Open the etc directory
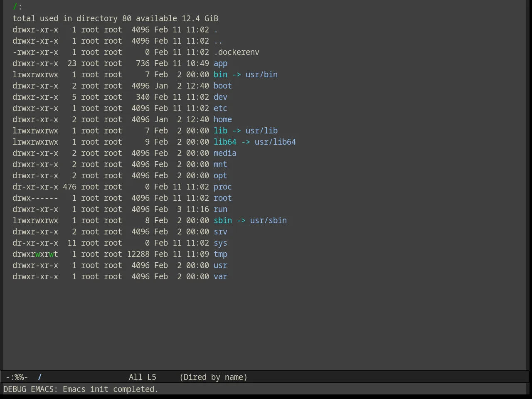Image resolution: width=532 pixels, height=399 pixels. [220, 108]
